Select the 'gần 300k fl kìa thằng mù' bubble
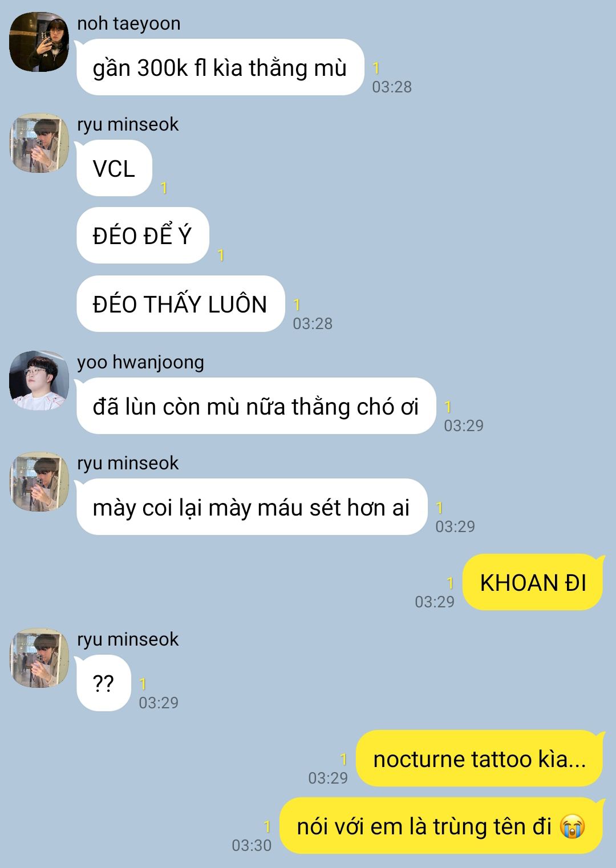 [220, 67]
